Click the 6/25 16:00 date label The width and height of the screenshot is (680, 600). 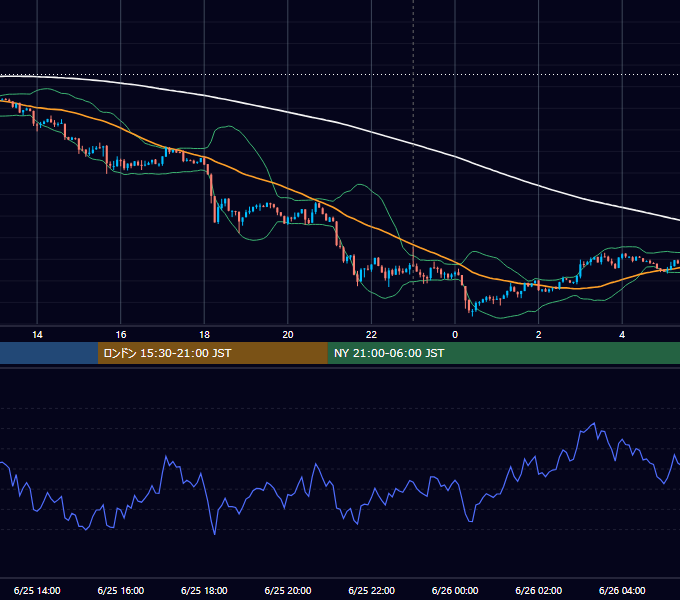point(121,590)
